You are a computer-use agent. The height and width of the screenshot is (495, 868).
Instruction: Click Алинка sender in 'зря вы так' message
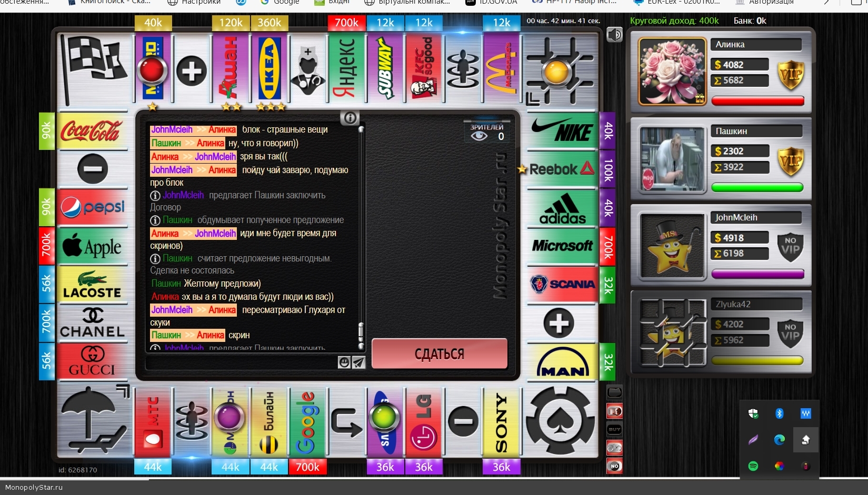click(165, 157)
